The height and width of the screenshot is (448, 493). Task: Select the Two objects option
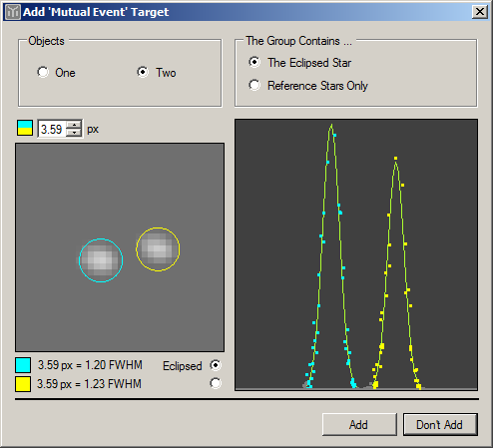click(x=143, y=72)
